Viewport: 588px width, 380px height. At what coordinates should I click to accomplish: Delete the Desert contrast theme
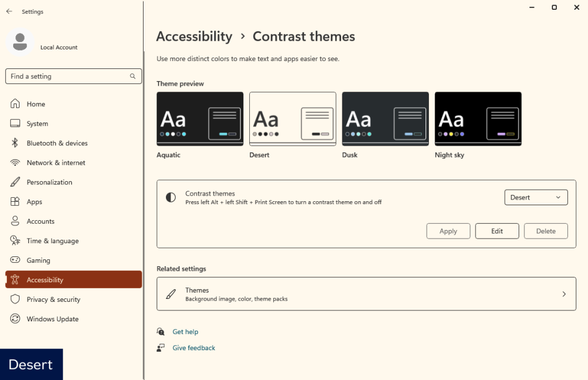pos(546,231)
